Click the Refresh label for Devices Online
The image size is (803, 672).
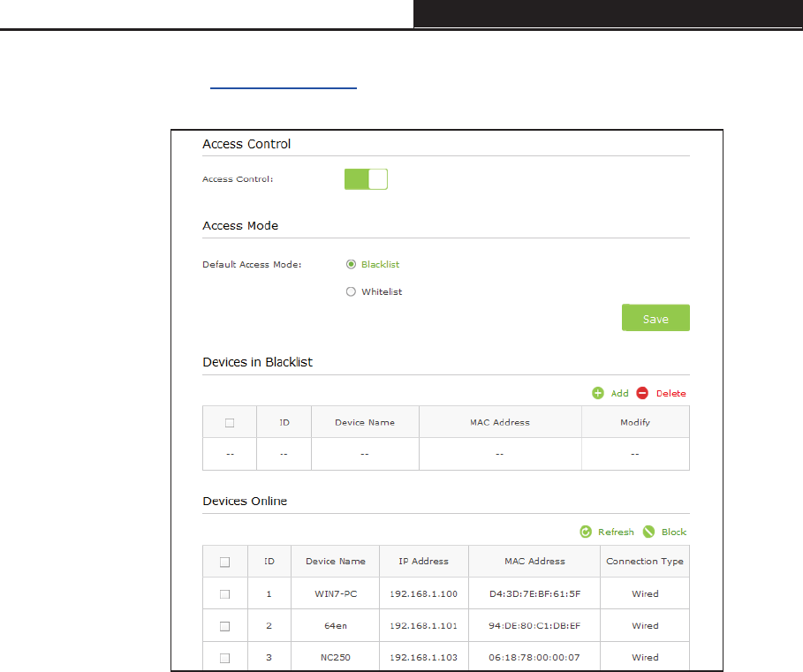616,532
